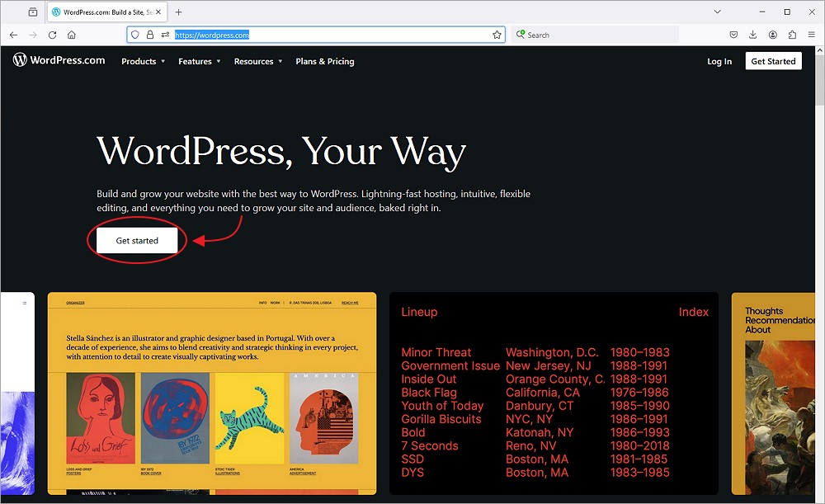Image resolution: width=825 pixels, height=504 pixels.
Task: Click Government Issue band name
Action: click(x=450, y=365)
